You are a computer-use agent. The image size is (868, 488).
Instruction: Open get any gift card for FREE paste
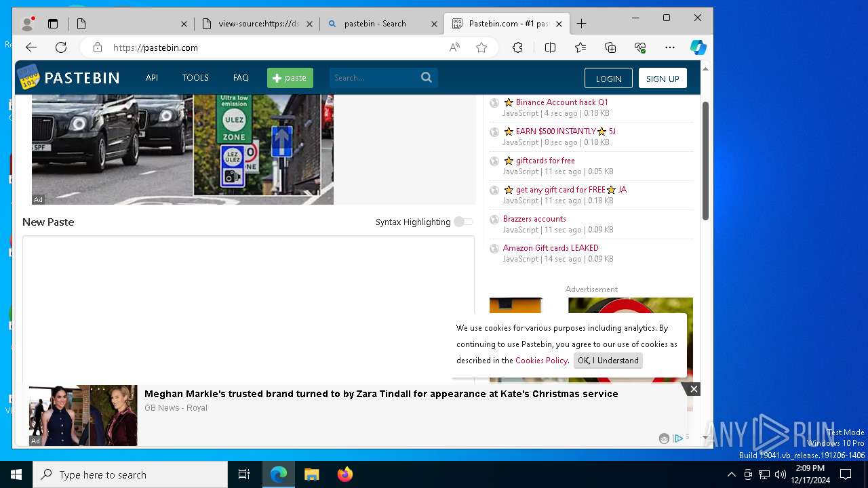(571, 190)
